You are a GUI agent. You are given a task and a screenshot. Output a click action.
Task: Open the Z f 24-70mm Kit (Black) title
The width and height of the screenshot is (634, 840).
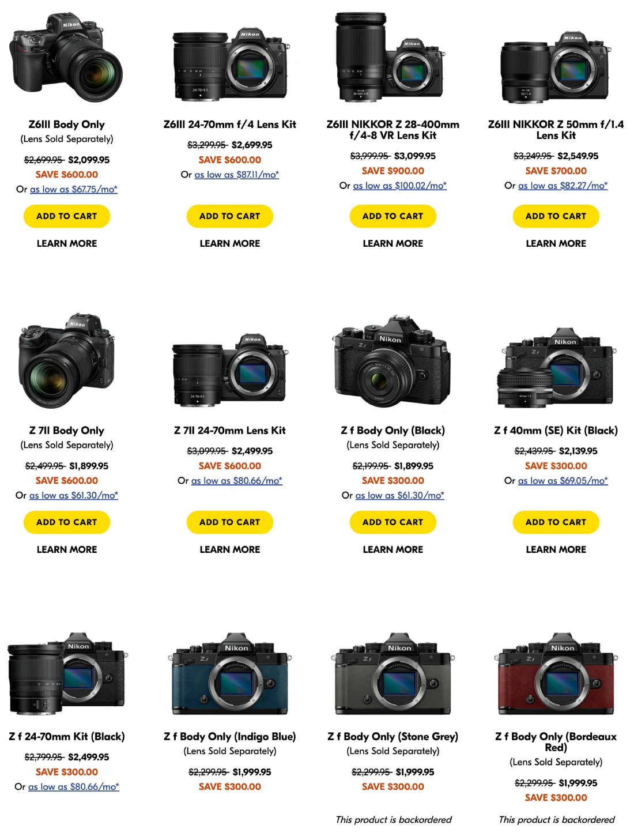click(x=67, y=737)
